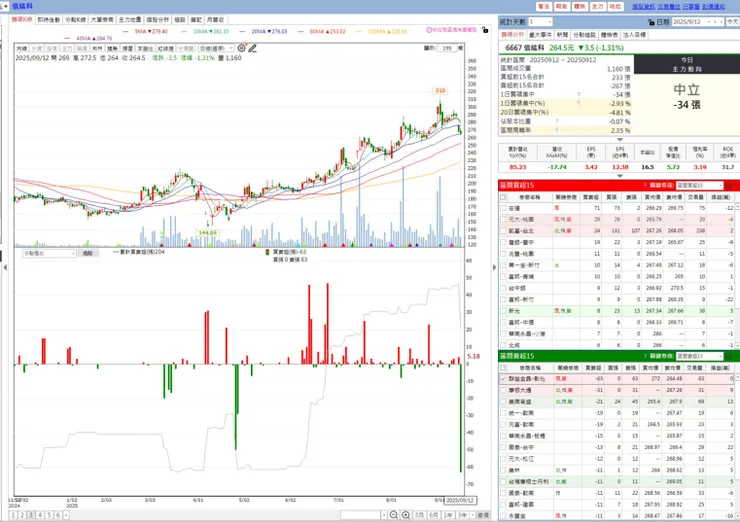This screenshot has height=522, width=740.
Task: Tick the checkbox for 台灣摩根士丹利 row
Action: coord(503,481)
